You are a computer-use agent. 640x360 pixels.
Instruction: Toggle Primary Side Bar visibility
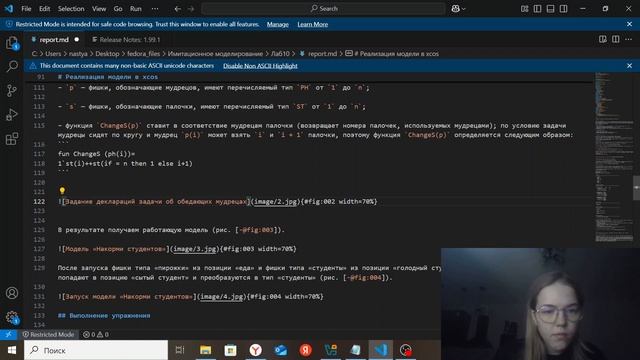click(x=538, y=9)
